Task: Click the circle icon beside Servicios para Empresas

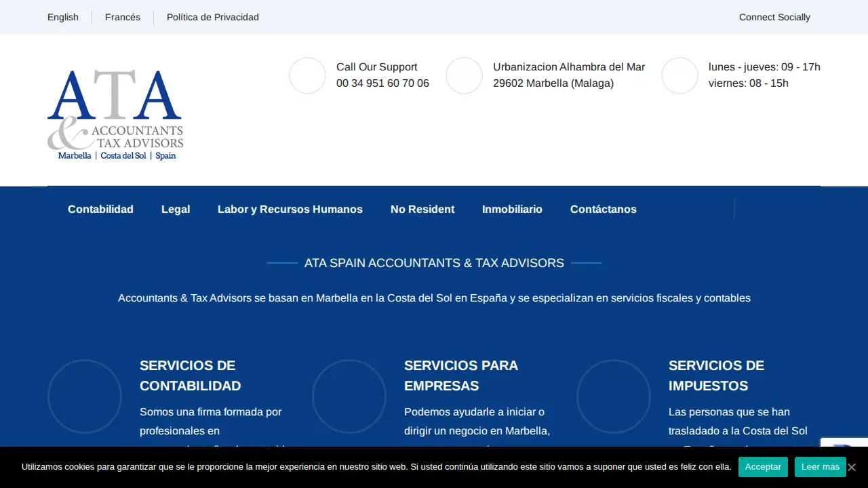Action: pyautogui.click(x=349, y=396)
